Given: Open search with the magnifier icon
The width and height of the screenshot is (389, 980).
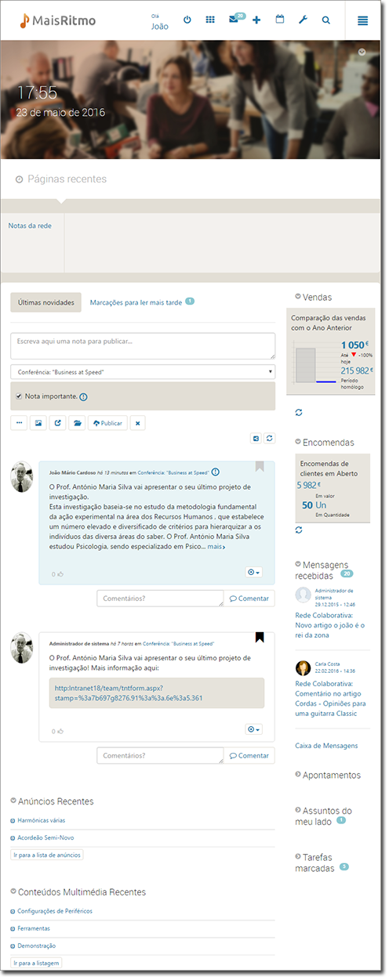Looking at the screenshot, I should [325, 20].
